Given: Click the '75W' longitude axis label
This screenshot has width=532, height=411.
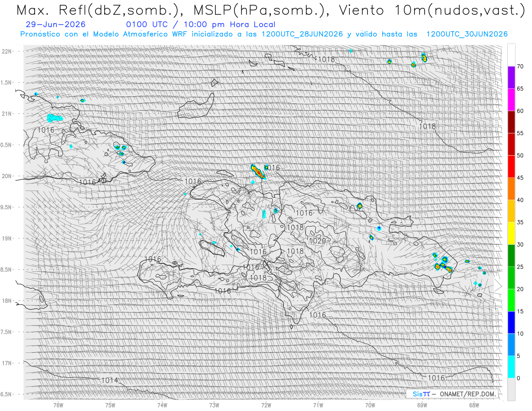Looking at the screenshot, I should click(x=110, y=405).
